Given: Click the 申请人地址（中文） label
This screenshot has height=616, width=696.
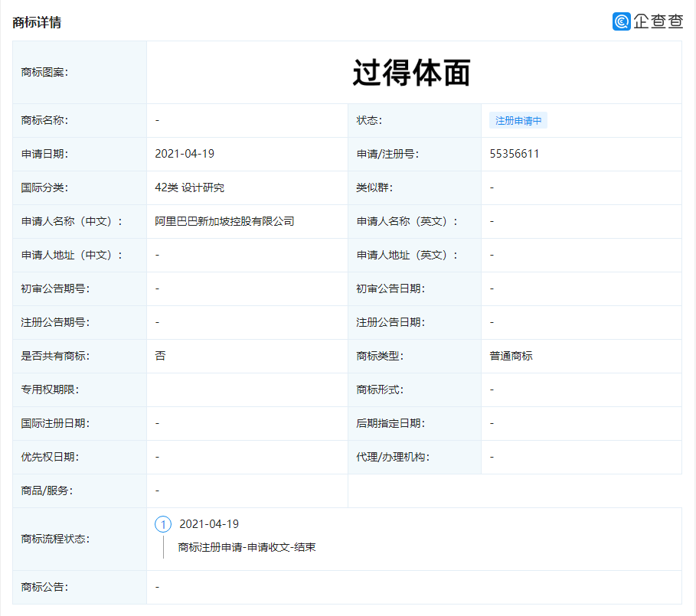Looking at the screenshot, I should point(71,255).
